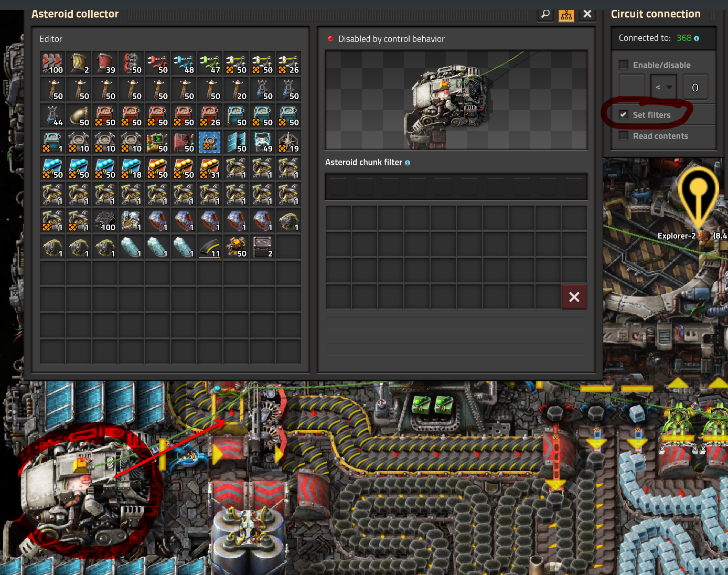This screenshot has height=575, width=728.
Task: Click the constant value field showing 0
Action: pyautogui.click(x=695, y=87)
